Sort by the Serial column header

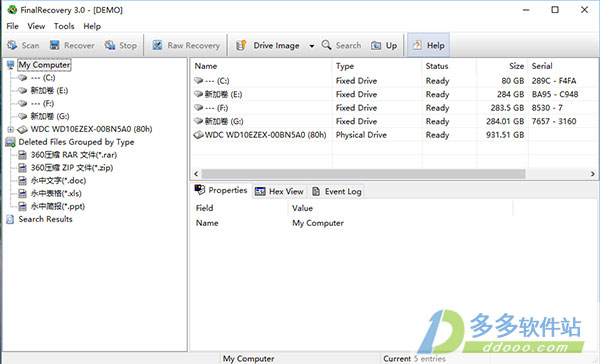(563, 66)
